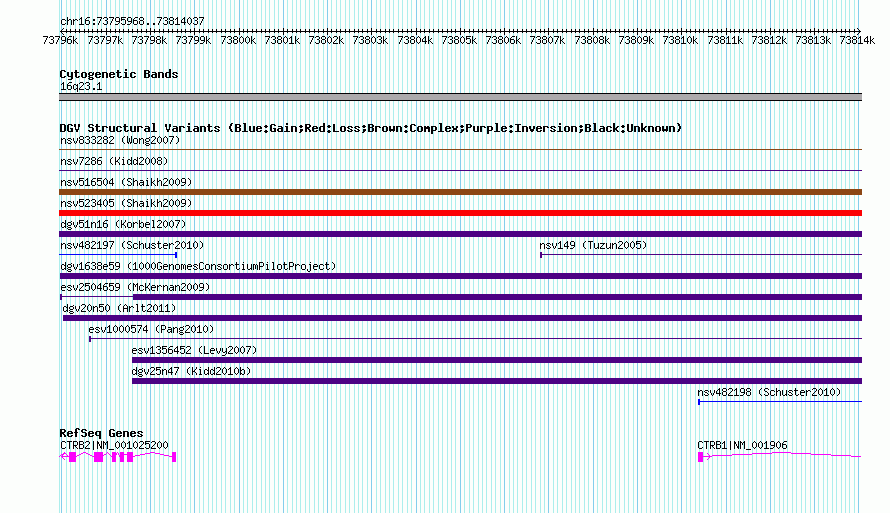The image size is (890, 513).
Task: Click the blue nsv482197 gain line
Action: click(118, 255)
